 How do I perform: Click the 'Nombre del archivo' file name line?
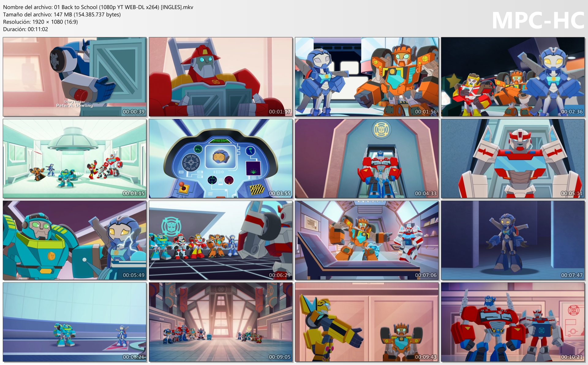[x=98, y=7]
